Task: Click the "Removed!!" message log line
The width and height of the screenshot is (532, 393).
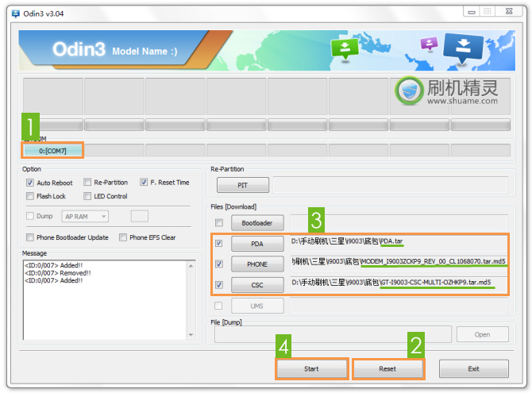Action: (x=58, y=273)
